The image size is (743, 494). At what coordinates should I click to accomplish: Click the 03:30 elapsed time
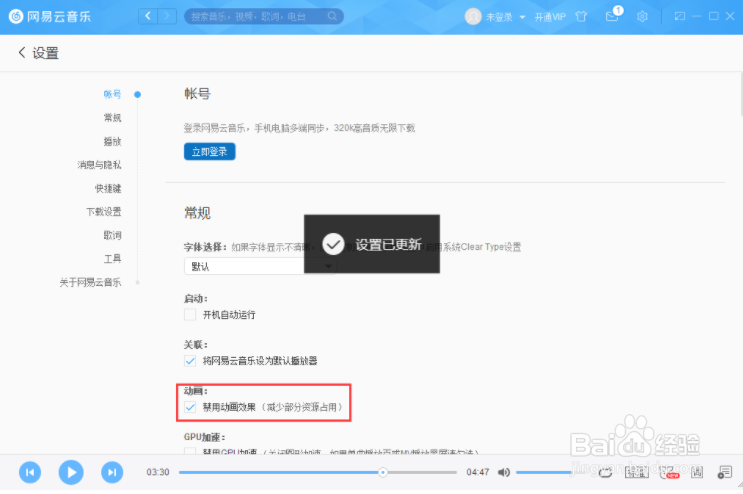coord(158,472)
